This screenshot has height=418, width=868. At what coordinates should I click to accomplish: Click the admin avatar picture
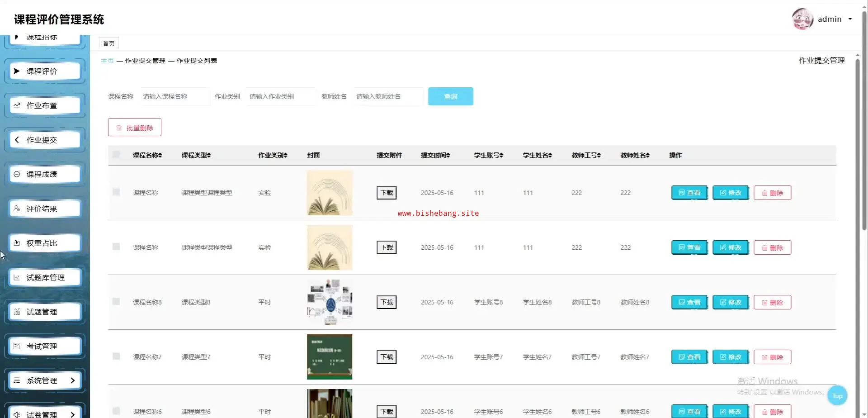(802, 19)
